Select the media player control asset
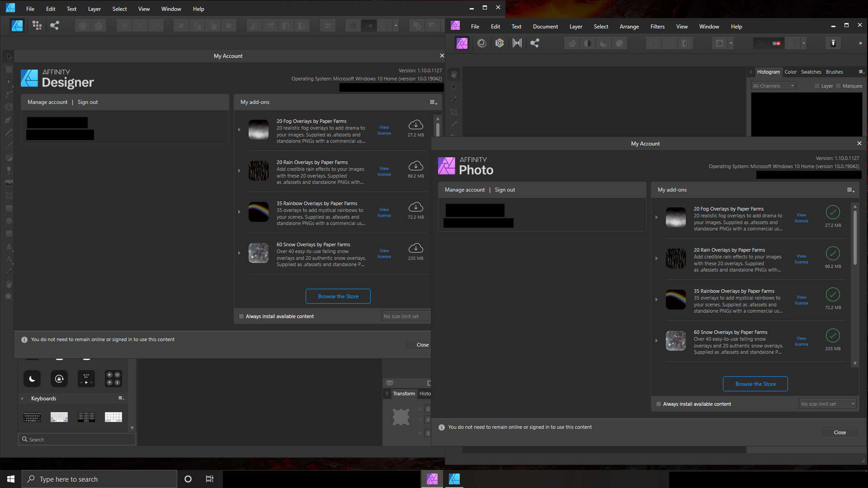868x488 pixels. point(86,379)
